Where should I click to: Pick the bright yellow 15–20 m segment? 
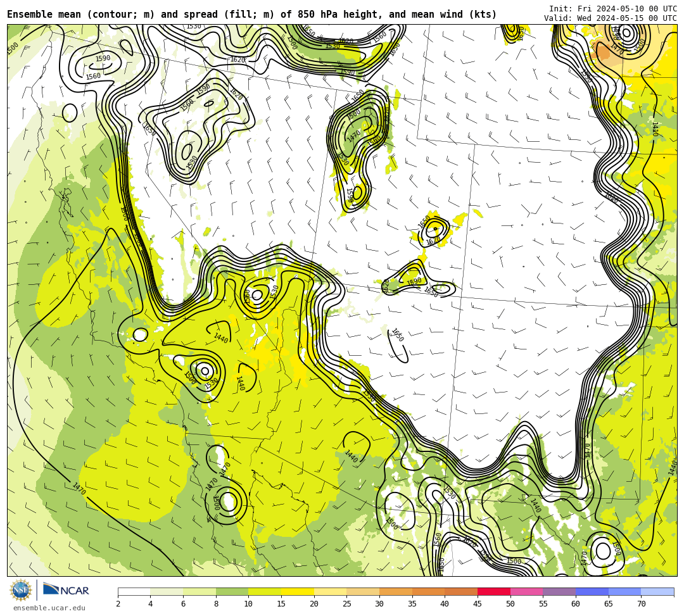298,591
